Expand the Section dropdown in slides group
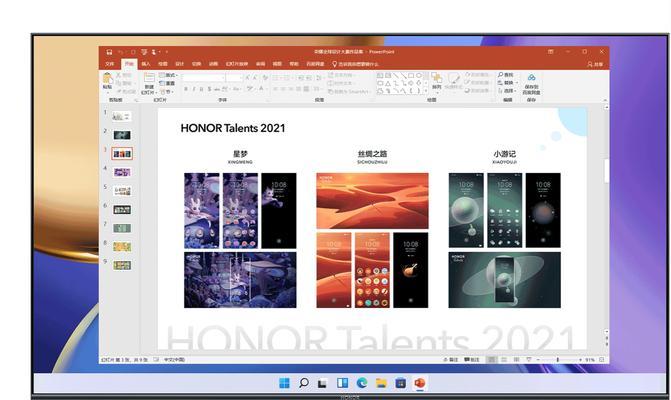This screenshot has width=671, height=400. pos(167,92)
